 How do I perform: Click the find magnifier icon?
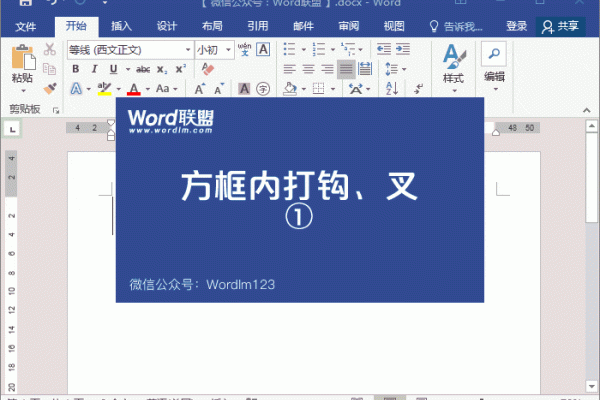[x=494, y=53]
